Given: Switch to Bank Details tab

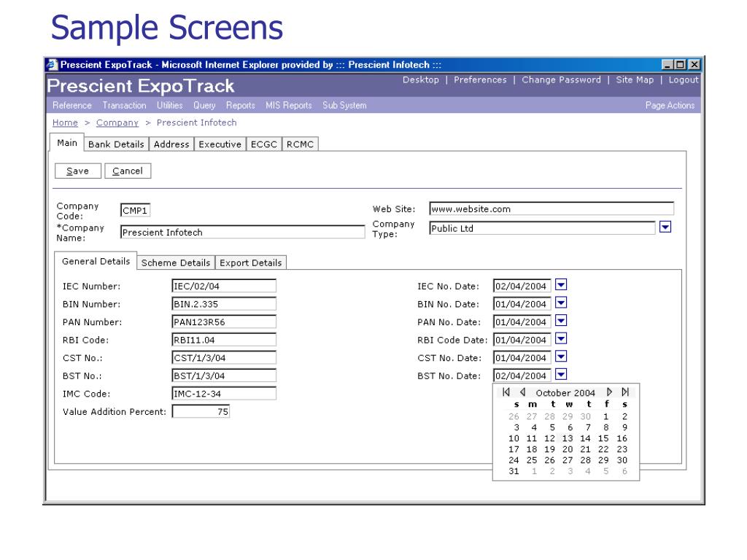Looking at the screenshot, I should pos(116,144).
